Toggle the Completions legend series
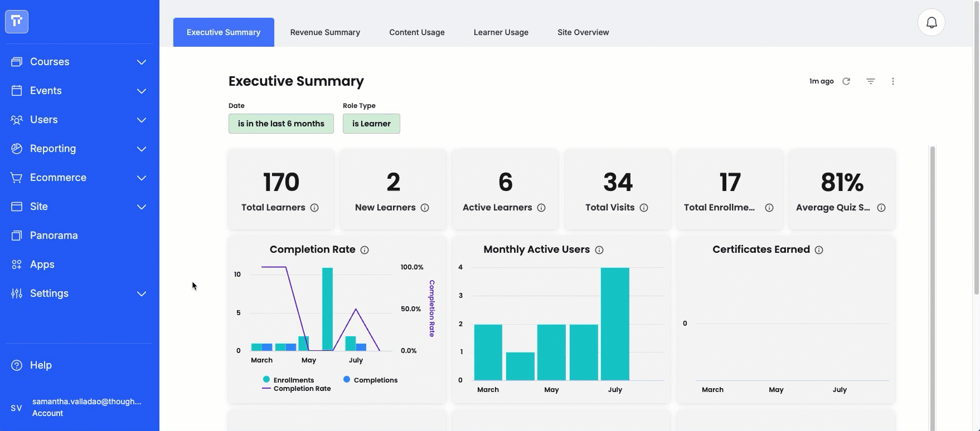Viewport: 980px width, 431px height. 370,380
